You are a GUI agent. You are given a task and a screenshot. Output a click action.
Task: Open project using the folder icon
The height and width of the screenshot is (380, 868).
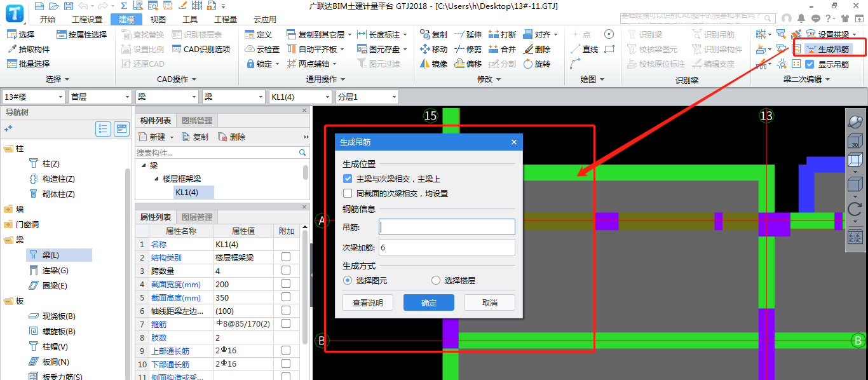[53, 6]
